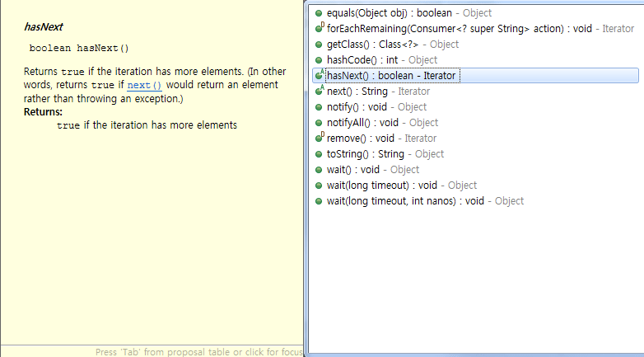644x357 pixels.
Task: Click the abstract method icon beside hasNext()
Action: coord(320,75)
